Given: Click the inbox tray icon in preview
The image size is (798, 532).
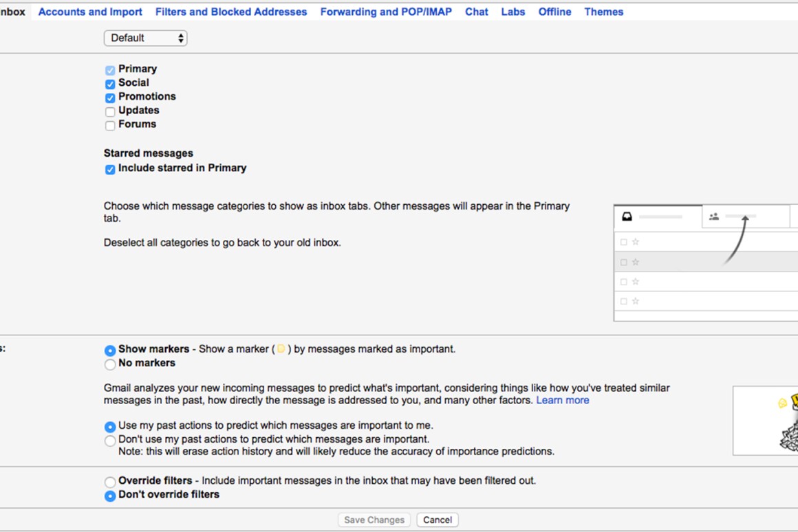Looking at the screenshot, I should pyautogui.click(x=627, y=217).
